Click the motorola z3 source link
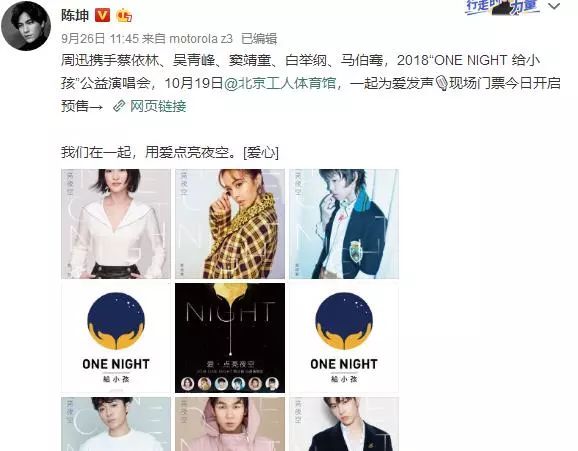Viewport: 578px width, 451px height. (x=201, y=38)
